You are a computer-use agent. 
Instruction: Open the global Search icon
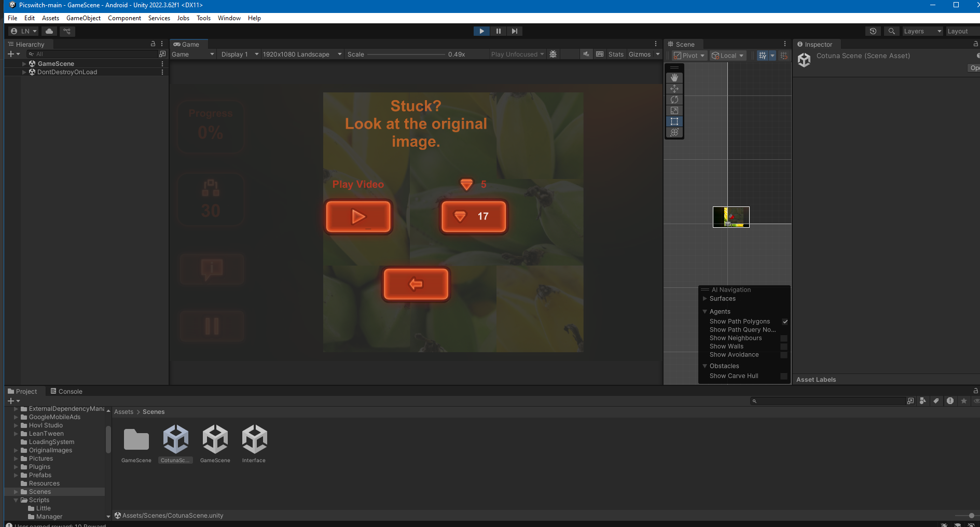tap(891, 31)
